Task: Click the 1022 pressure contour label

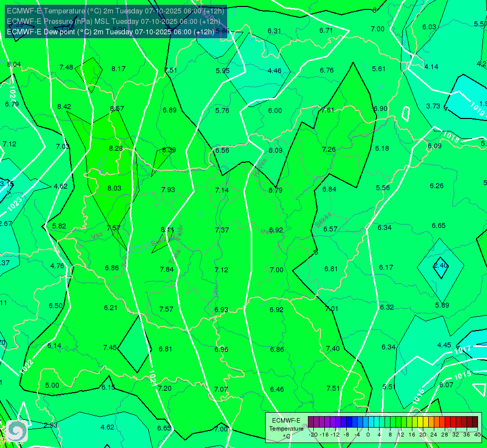Action: (26, 366)
